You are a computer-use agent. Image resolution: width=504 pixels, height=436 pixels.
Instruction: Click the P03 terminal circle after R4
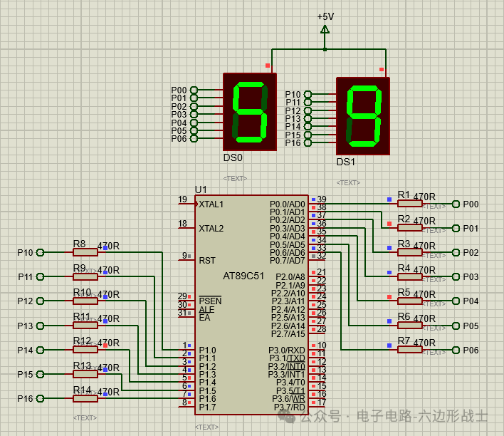456,276
